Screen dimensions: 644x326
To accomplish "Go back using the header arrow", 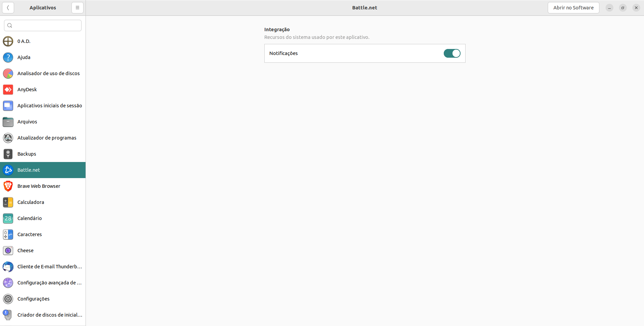I will click(8, 8).
